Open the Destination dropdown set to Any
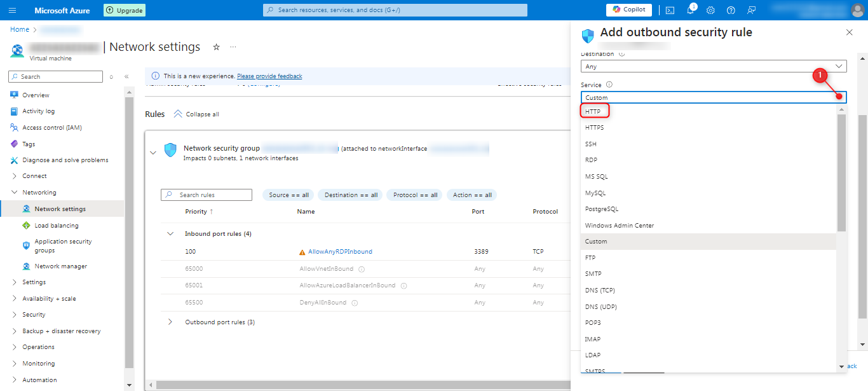This screenshot has width=868, height=391. [713, 66]
